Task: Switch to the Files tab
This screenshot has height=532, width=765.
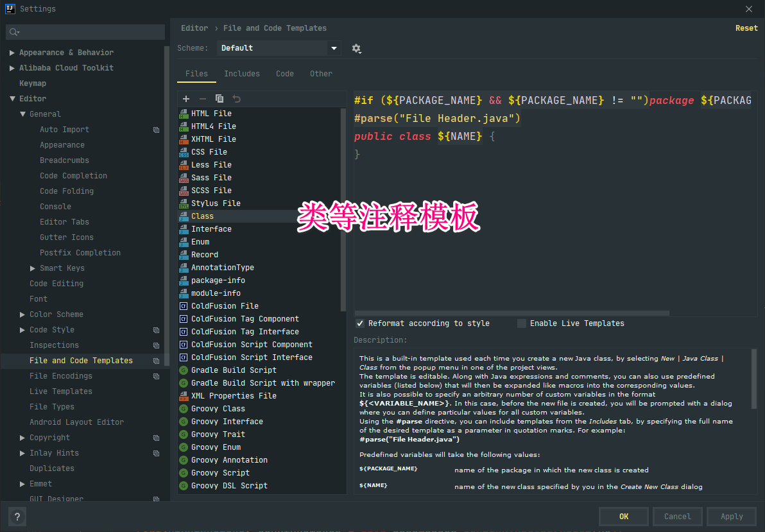Action: 196,74
